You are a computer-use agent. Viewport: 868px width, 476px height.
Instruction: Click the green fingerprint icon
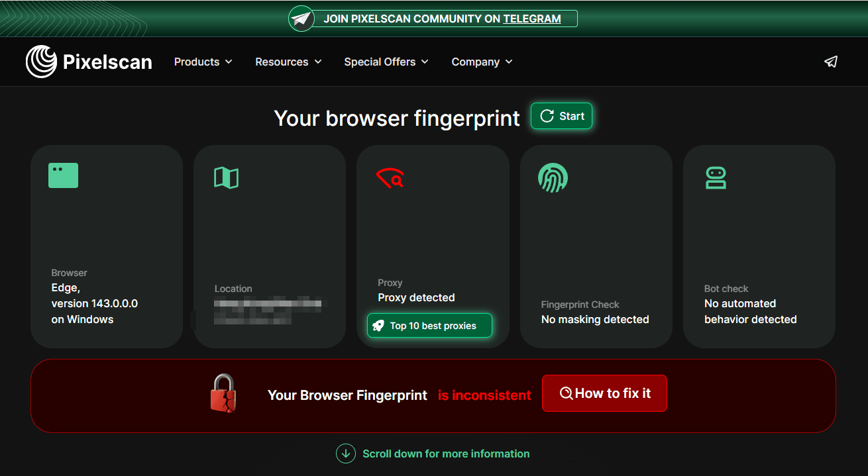pos(553,177)
